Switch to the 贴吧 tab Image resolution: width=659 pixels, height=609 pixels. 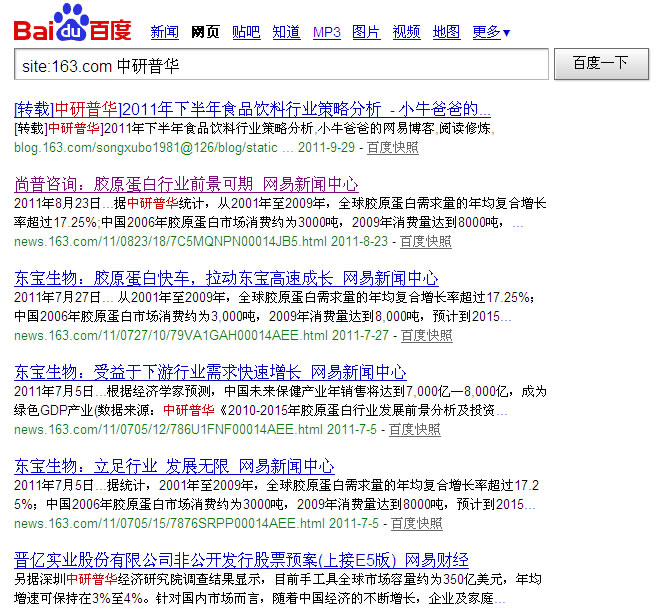click(245, 32)
